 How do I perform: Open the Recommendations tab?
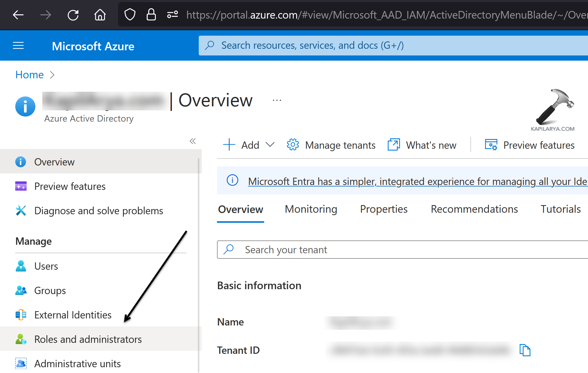point(474,209)
